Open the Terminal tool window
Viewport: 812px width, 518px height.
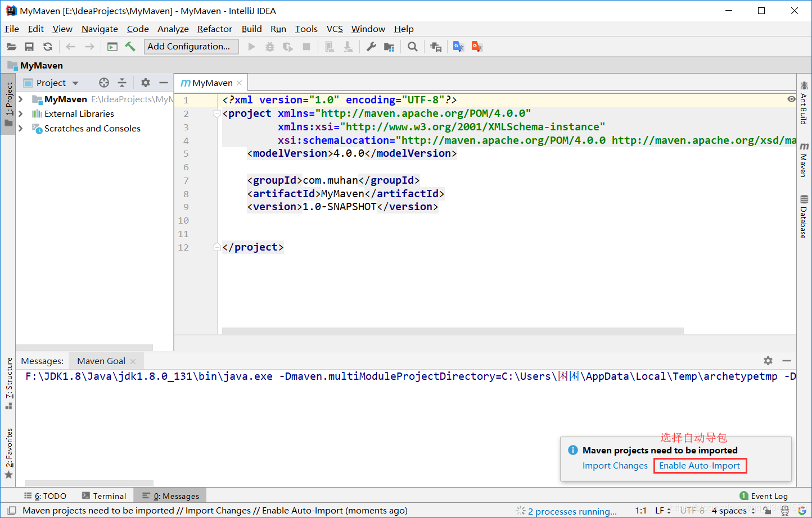pos(104,496)
